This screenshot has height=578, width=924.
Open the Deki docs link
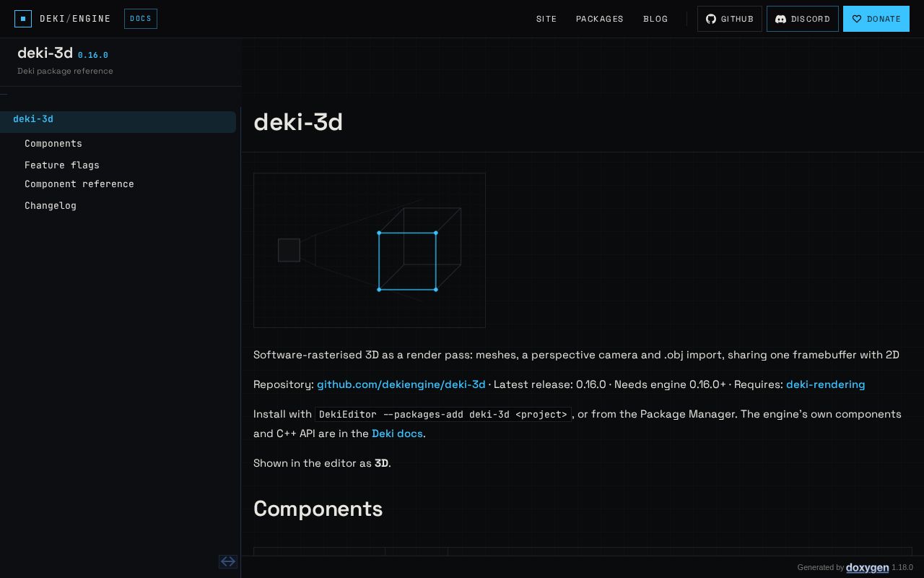tap(398, 433)
